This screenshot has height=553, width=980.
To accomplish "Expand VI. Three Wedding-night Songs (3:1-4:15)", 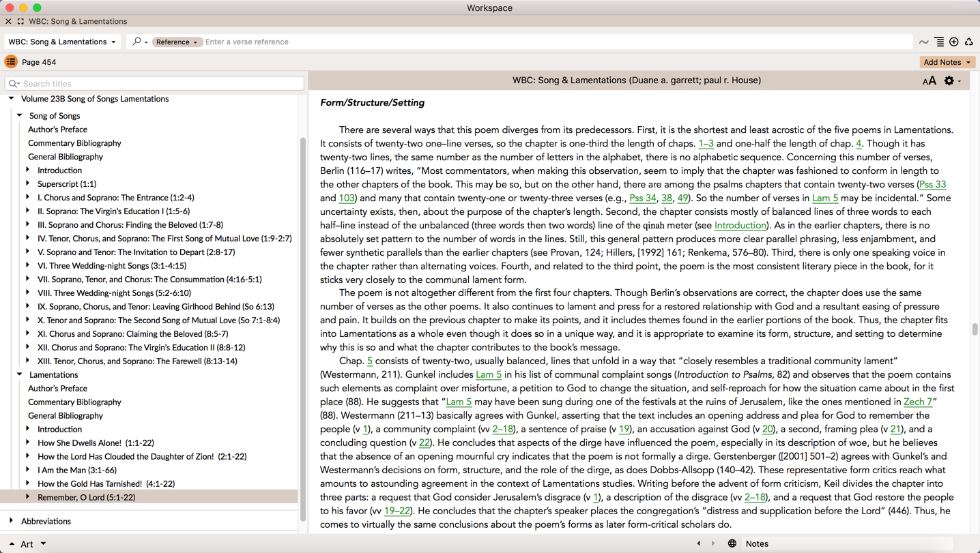I will (x=28, y=265).
